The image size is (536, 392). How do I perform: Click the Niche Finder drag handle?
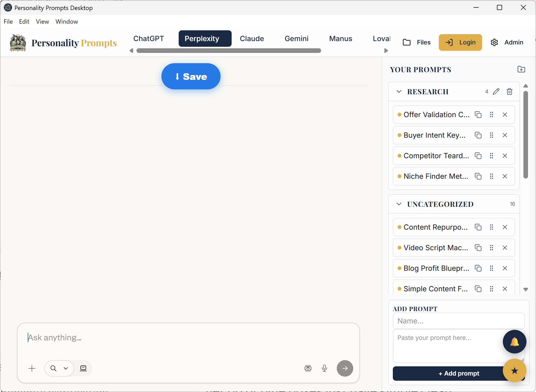pyautogui.click(x=492, y=176)
